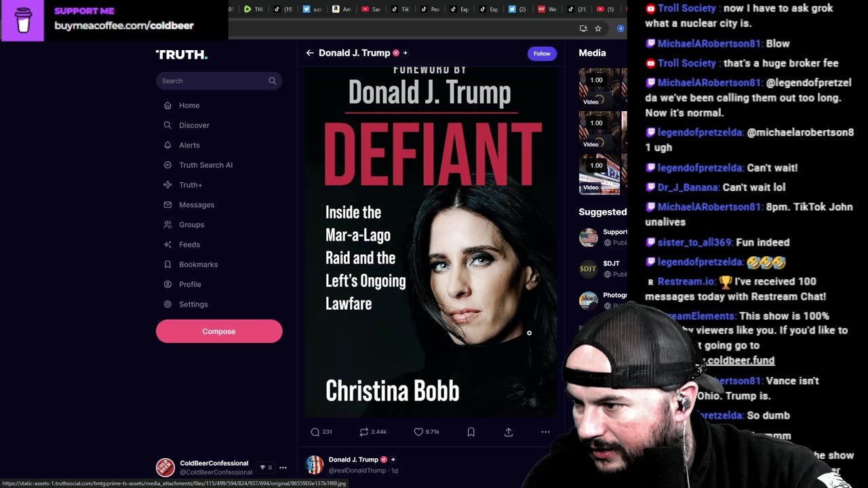
Task: Open the @realDonaldTrump handle link
Action: click(x=358, y=470)
